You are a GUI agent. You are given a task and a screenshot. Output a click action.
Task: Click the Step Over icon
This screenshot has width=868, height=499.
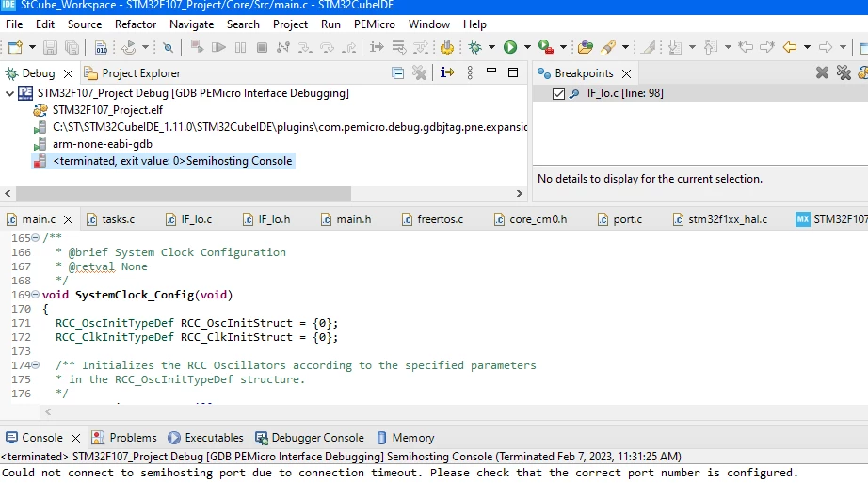328,48
